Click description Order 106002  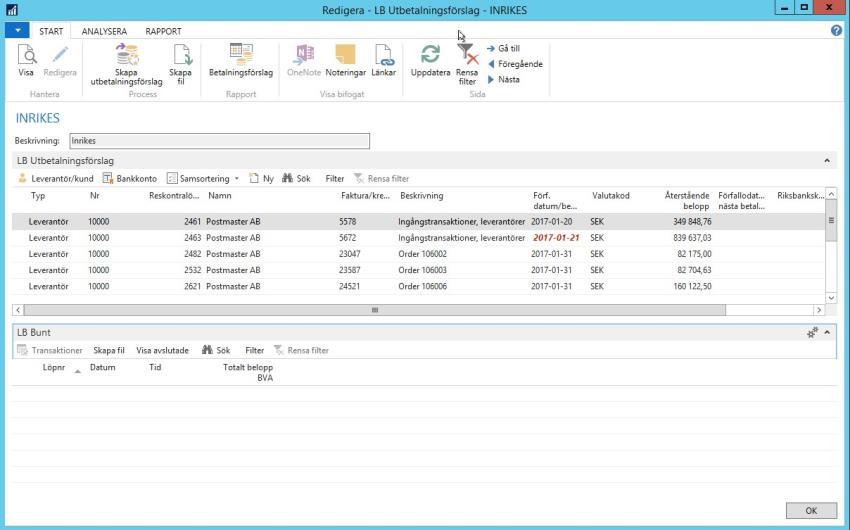pos(422,254)
